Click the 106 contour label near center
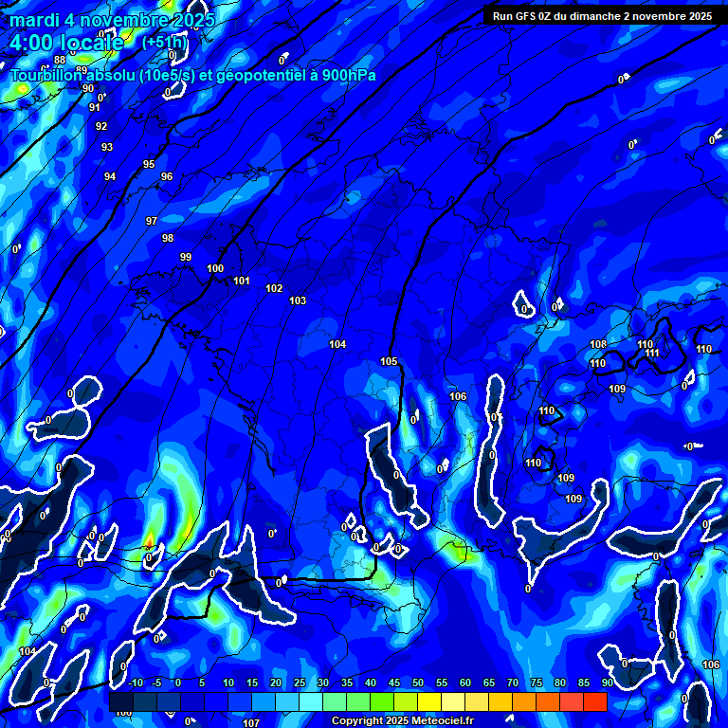The image size is (728, 728). pos(458,396)
